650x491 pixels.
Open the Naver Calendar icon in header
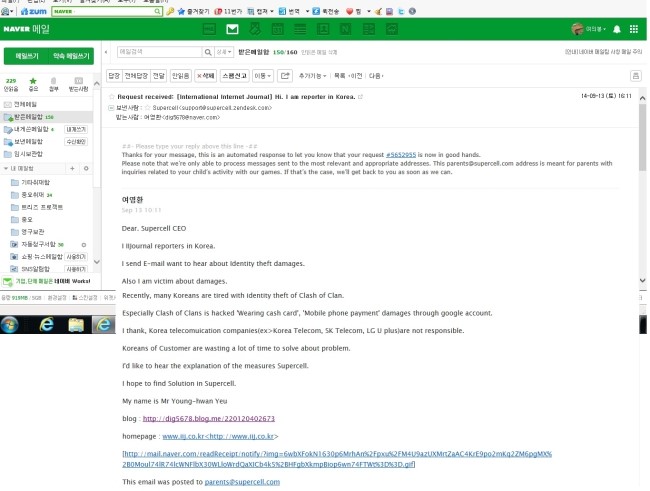pyautogui.click(x=277, y=29)
